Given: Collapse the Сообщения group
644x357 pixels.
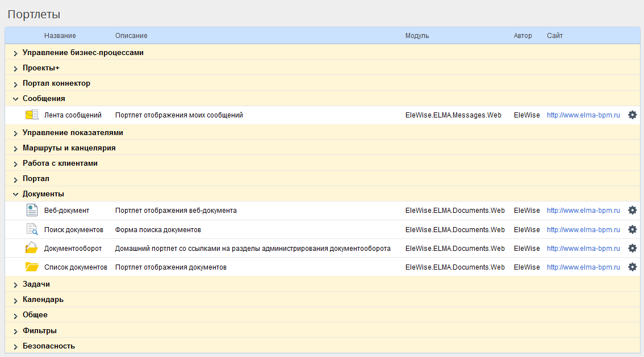Looking at the screenshot, I should pyautogui.click(x=16, y=99).
